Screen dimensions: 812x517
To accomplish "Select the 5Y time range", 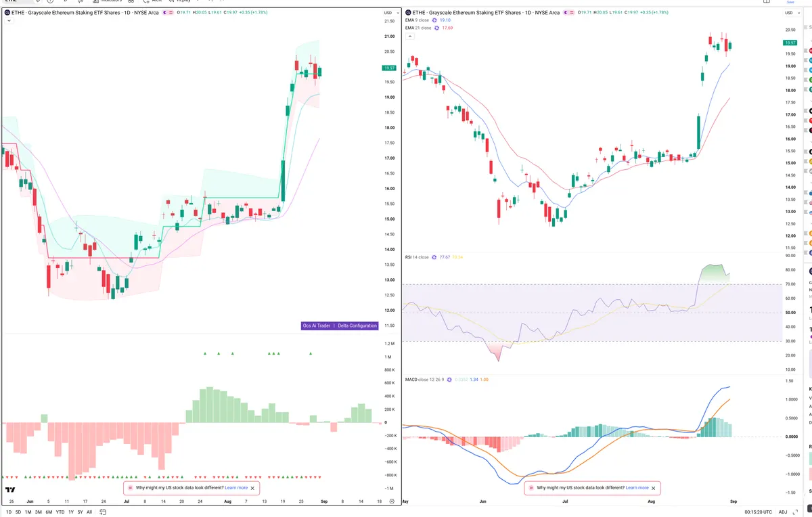I will point(81,512).
